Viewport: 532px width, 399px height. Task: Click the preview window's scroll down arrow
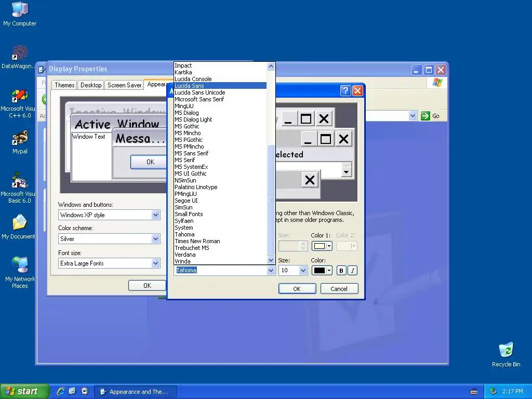point(346,172)
